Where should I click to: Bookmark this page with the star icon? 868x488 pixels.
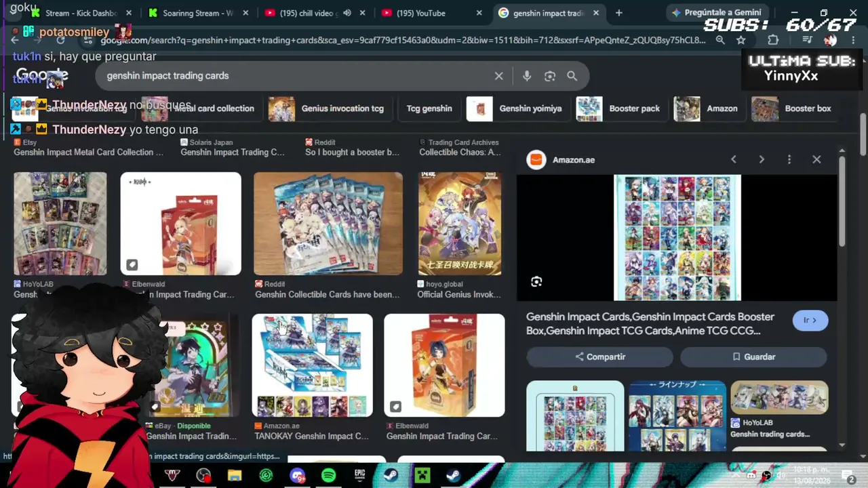pyautogui.click(x=741, y=40)
